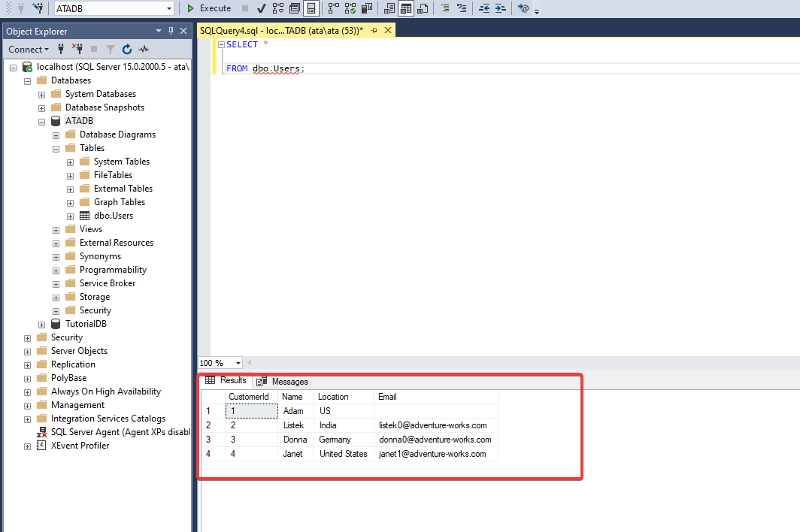Image resolution: width=800 pixels, height=532 pixels.
Task: Click the CustomerId column header
Action: pos(252,397)
